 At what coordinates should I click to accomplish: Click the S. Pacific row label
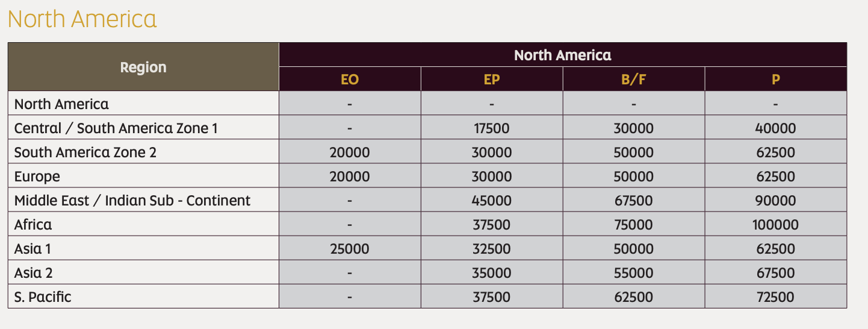pos(43,297)
